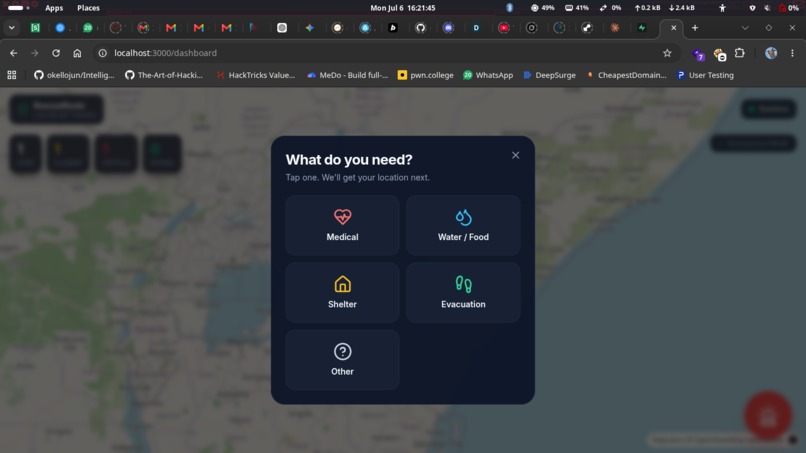The image size is (806, 453).
Task: Open the CPU usage 49% indicator
Action: 543,8
